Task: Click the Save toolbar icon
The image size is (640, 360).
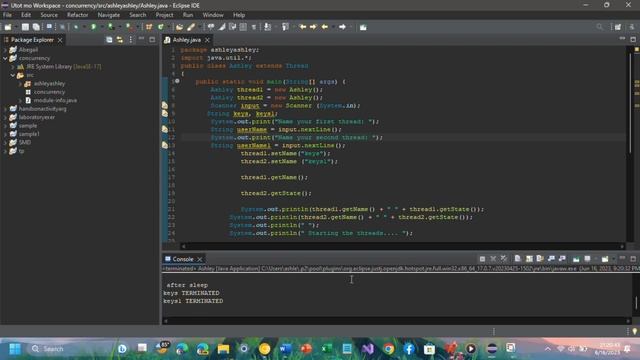Action: 25,27
